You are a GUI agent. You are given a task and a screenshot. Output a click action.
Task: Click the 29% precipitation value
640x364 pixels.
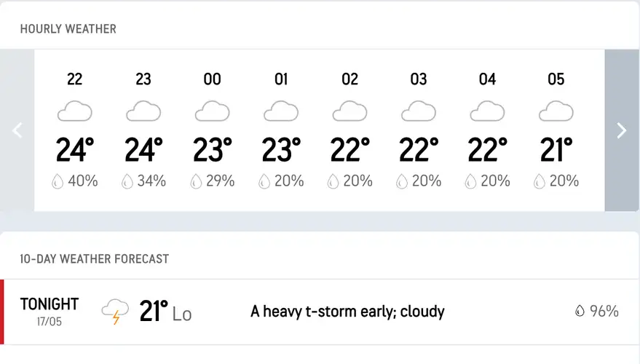tap(220, 181)
